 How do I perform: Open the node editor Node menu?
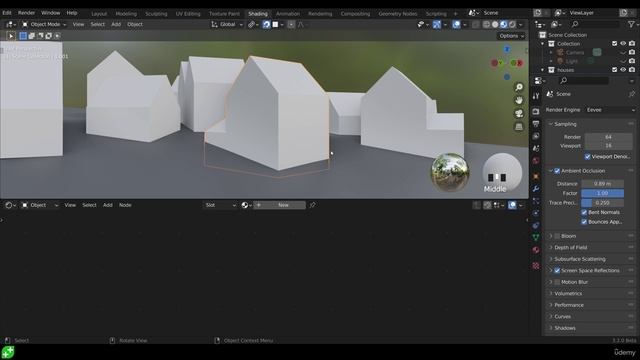(x=125, y=205)
